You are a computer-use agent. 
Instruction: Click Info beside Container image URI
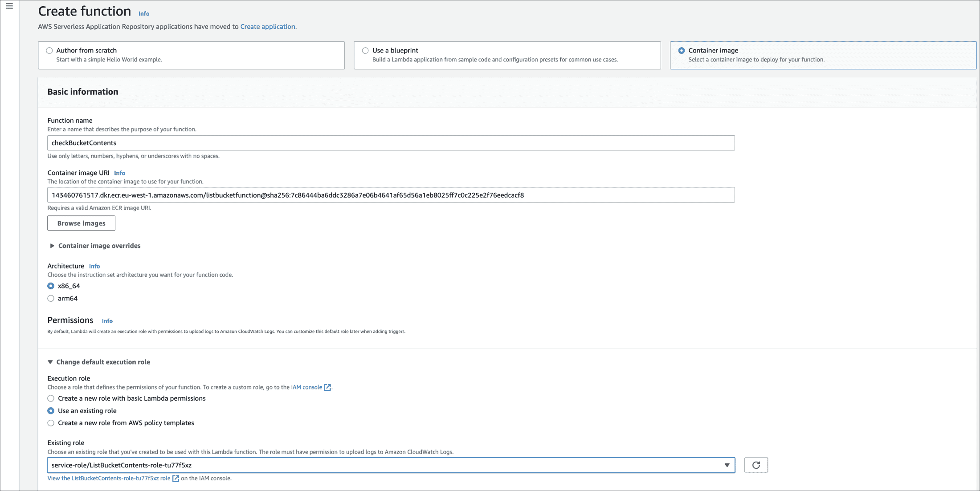(x=119, y=173)
